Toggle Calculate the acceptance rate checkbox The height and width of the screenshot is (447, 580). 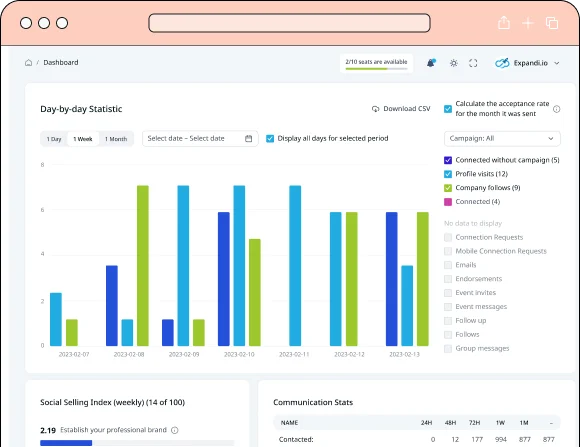[448, 109]
